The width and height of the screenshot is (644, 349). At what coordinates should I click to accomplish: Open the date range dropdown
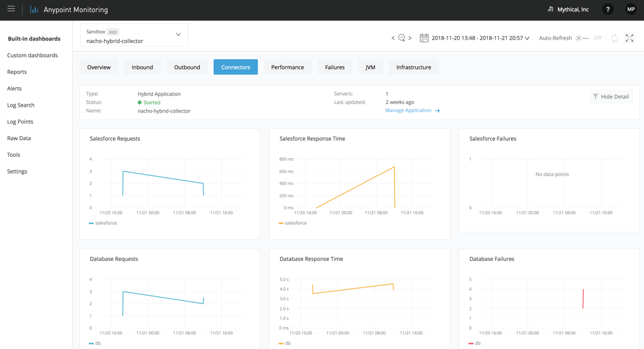pos(480,38)
